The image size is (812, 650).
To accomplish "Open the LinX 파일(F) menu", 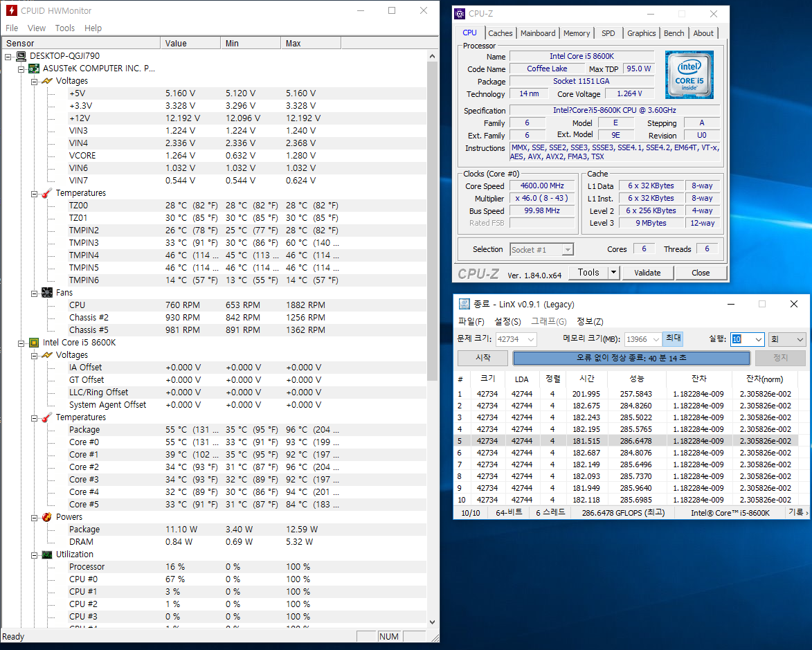I will point(471,322).
